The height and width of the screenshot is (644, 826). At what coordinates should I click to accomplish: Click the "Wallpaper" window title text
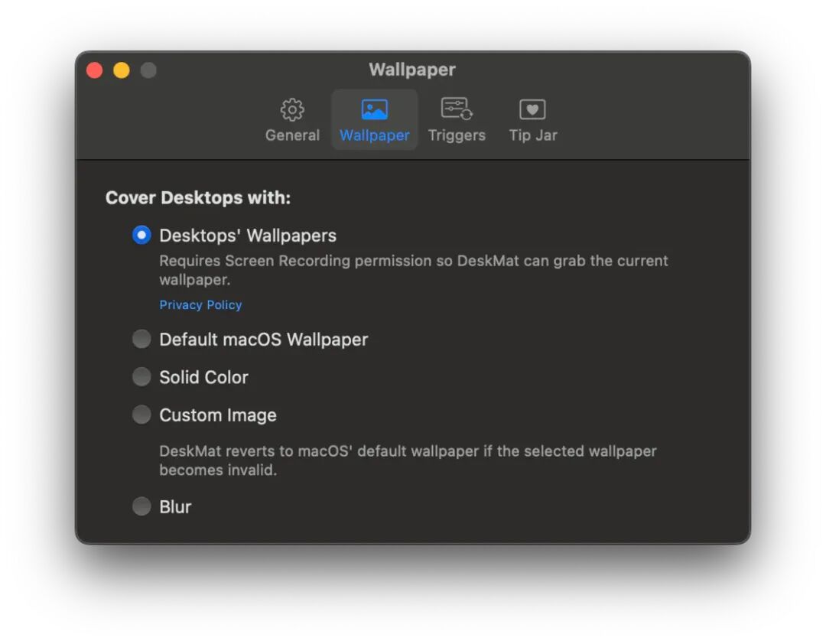click(412, 70)
